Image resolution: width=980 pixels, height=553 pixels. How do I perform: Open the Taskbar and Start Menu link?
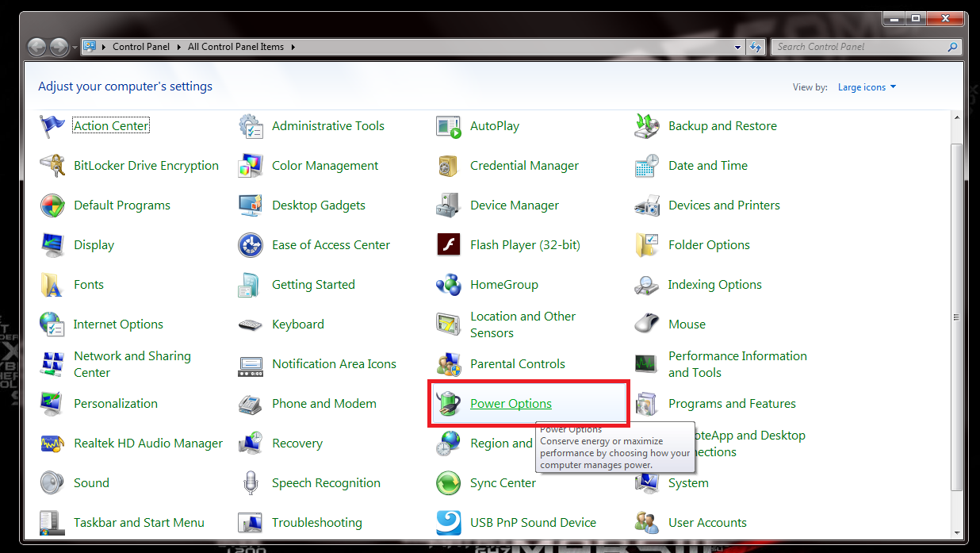(139, 523)
